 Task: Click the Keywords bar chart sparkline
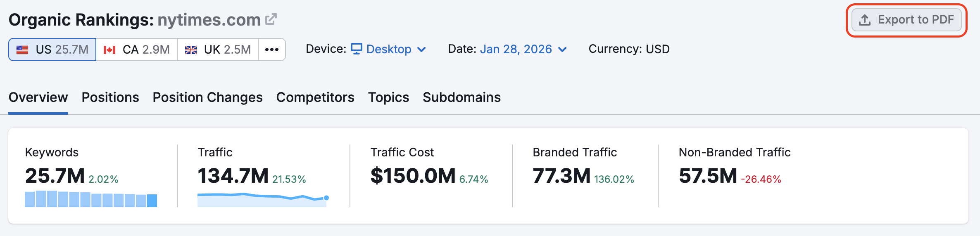coord(91,199)
